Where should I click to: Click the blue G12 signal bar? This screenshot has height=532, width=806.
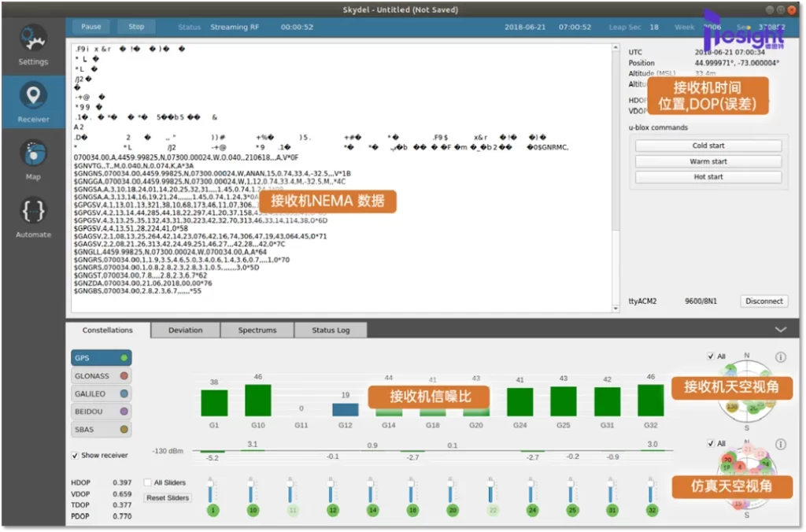[346, 410]
